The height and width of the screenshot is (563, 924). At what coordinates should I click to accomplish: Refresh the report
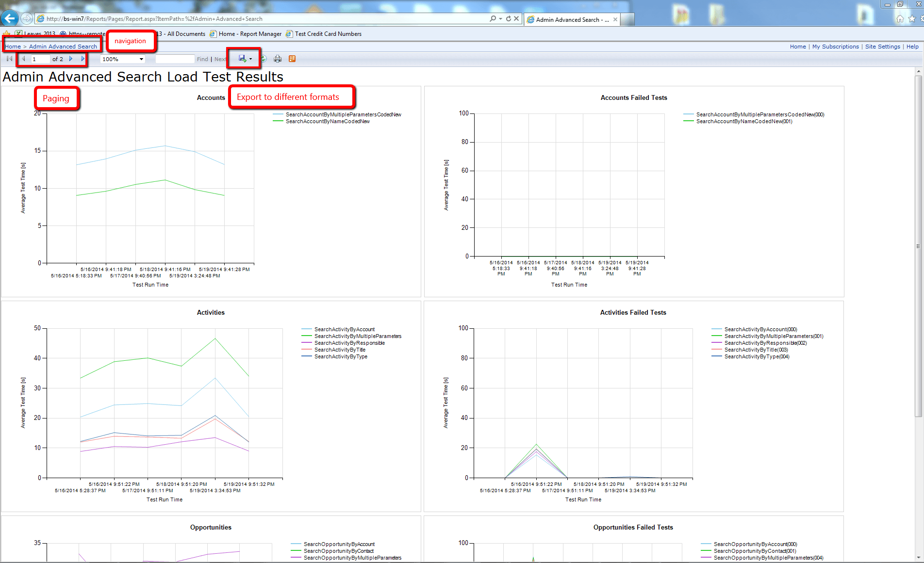(264, 58)
